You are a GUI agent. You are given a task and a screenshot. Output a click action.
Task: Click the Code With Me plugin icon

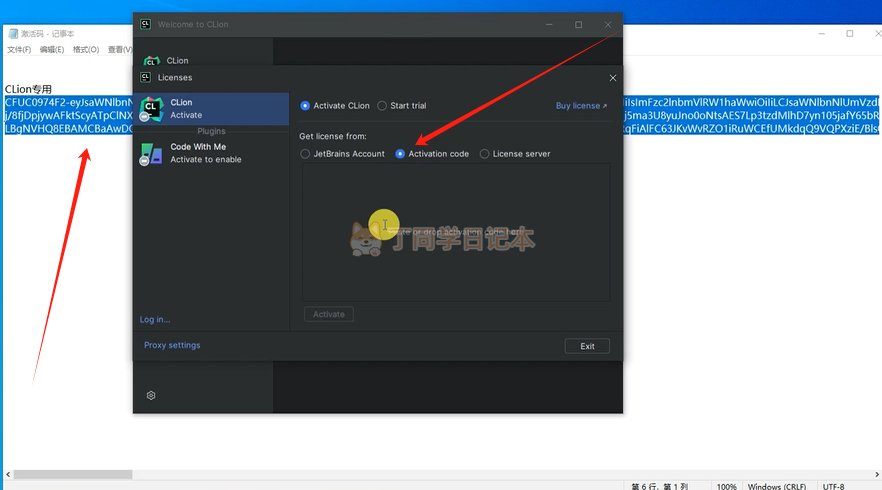coord(151,154)
